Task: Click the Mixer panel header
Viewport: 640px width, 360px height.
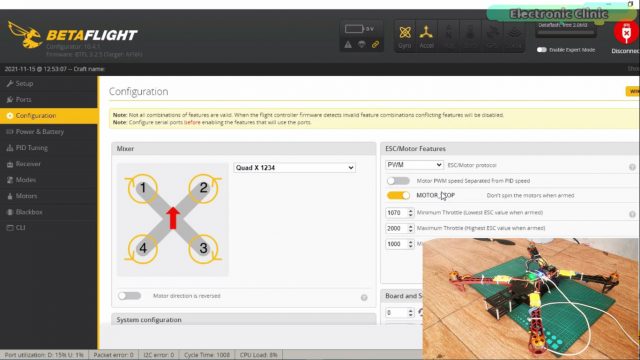Action: click(244, 149)
